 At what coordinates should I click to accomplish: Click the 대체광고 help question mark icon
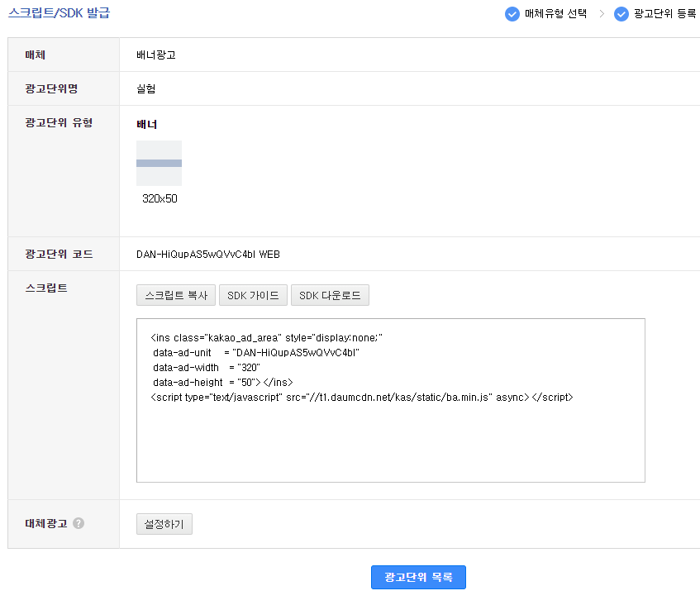click(79, 523)
